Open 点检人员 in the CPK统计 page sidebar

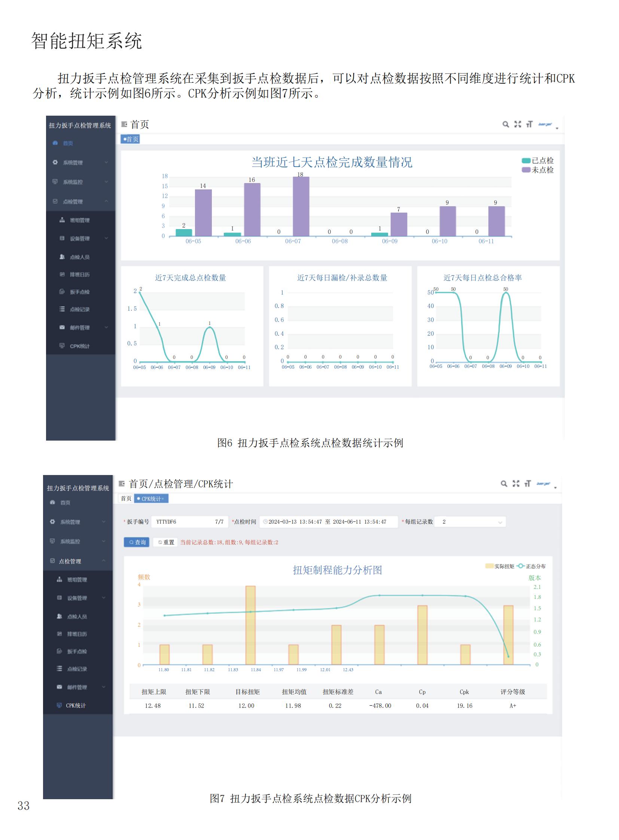point(77,617)
